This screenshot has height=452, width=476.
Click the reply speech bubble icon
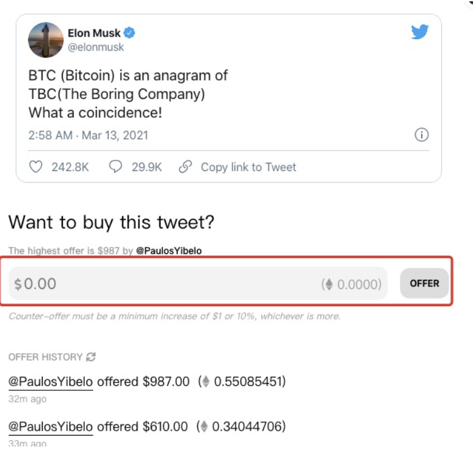(115, 167)
